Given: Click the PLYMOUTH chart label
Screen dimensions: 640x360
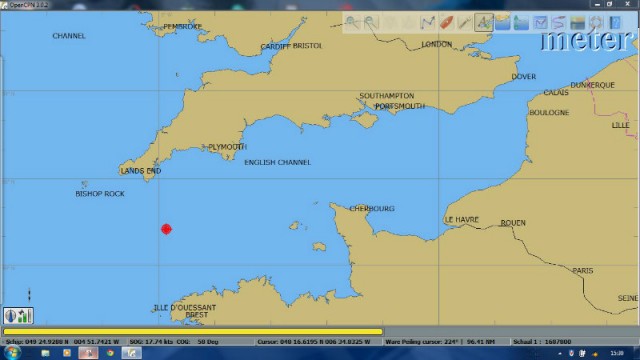Looking at the screenshot, I should (227, 147).
